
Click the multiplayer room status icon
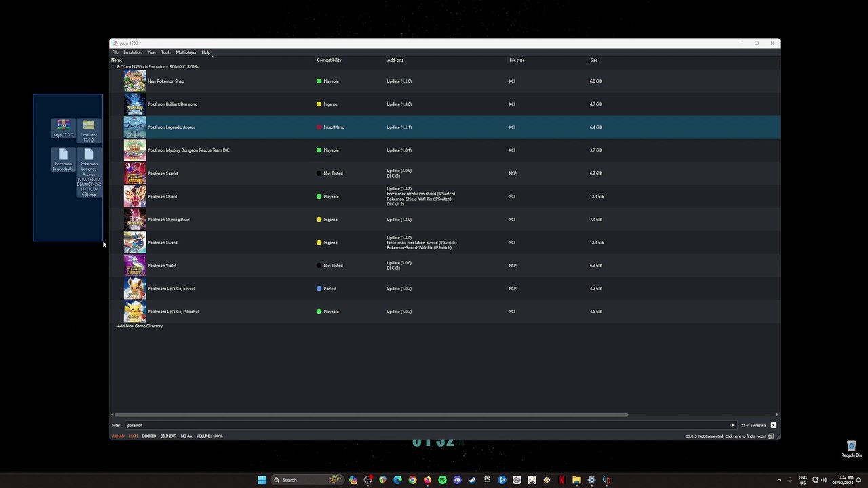[771, 436]
